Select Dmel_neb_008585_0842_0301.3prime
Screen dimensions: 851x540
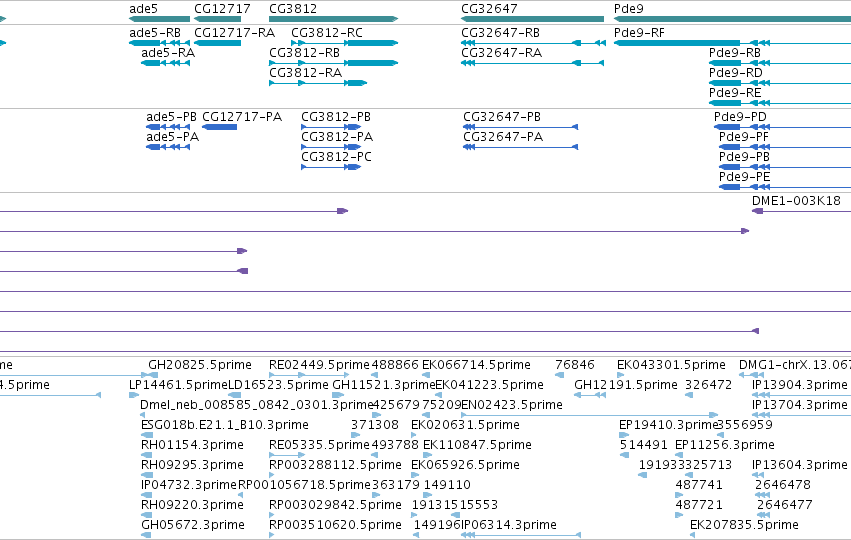[x=257, y=405]
